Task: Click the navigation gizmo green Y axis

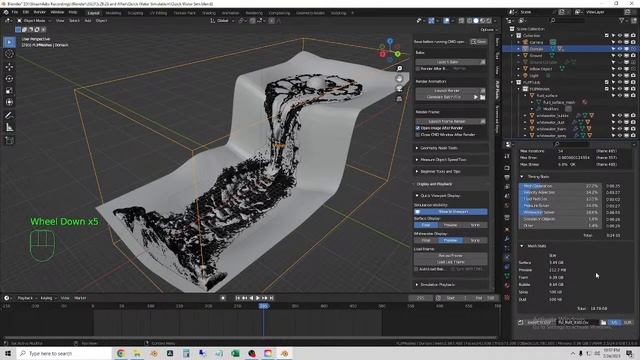Action: point(398,54)
